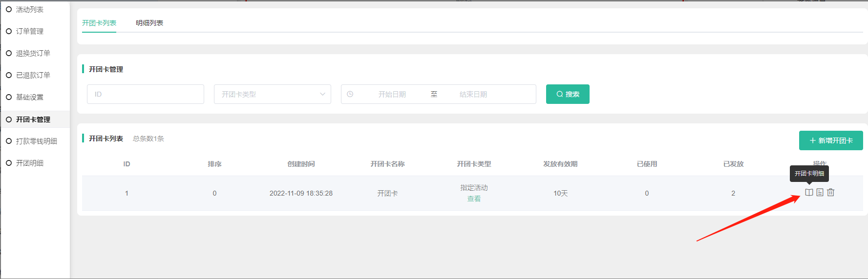868x279 pixels.
Task: Click the document edit icon in 操作 column
Action: click(x=820, y=193)
